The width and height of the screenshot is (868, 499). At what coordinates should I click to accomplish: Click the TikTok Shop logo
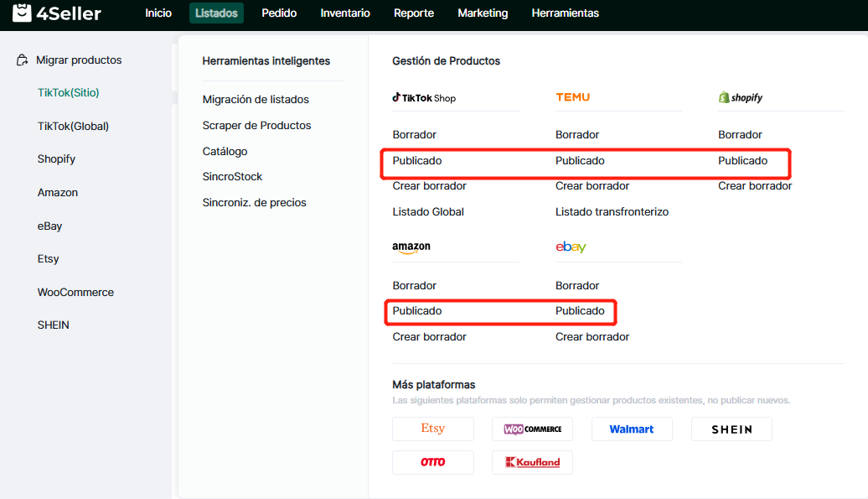point(424,98)
